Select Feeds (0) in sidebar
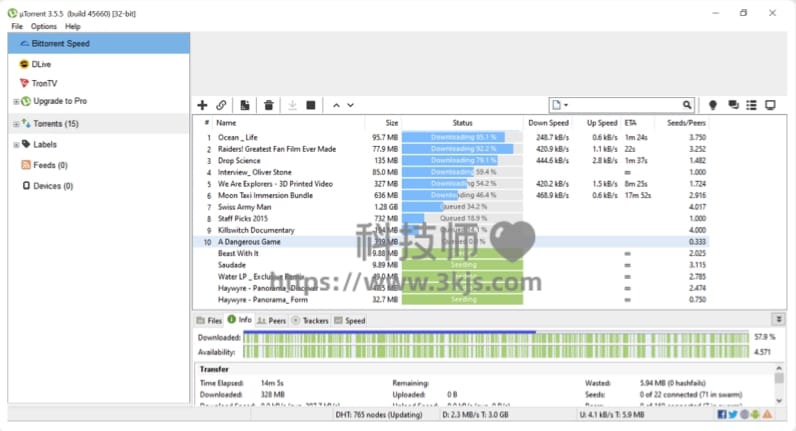Screen dimensions: 796x431 tap(50, 165)
